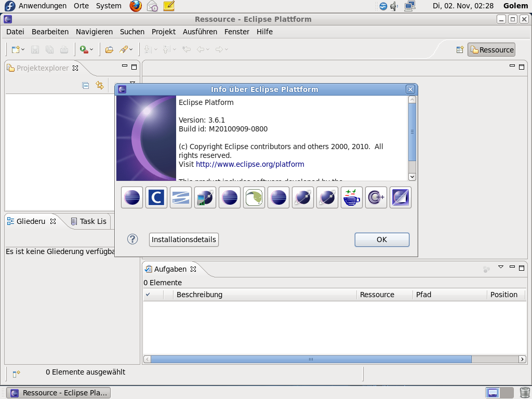Toggle the Ressource perspective button
Viewport: 532px width, 399px height.
tap(491, 50)
